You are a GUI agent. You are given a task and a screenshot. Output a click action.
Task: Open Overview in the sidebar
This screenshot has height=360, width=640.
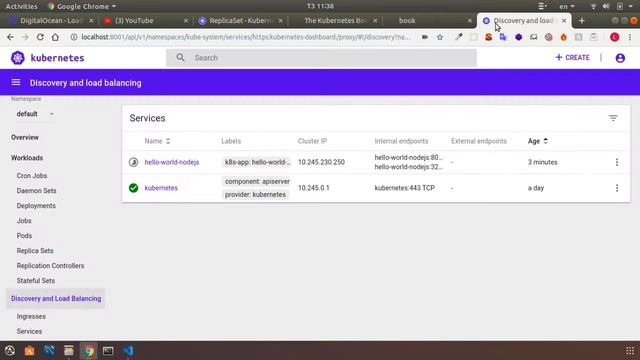tap(24, 138)
